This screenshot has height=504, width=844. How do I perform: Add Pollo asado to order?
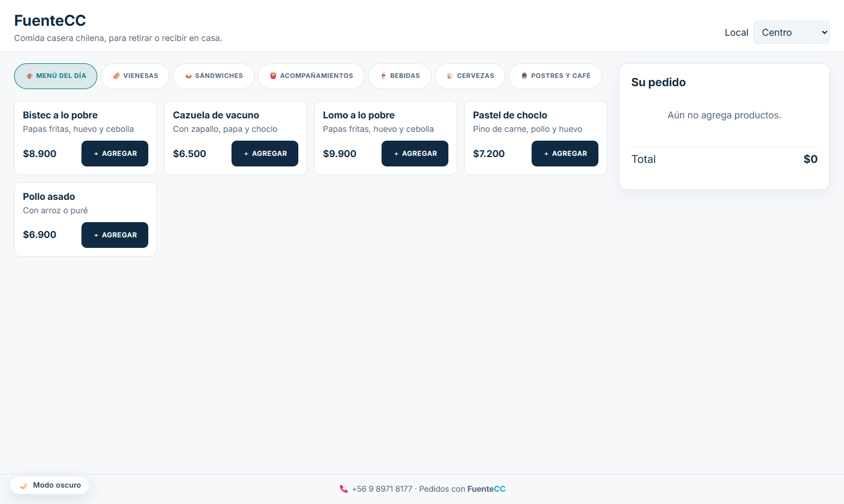(x=115, y=235)
